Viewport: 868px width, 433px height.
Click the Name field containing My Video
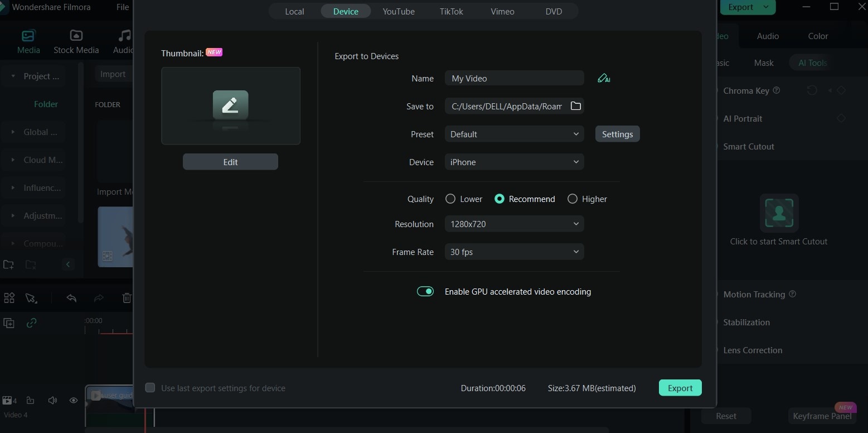point(514,78)
